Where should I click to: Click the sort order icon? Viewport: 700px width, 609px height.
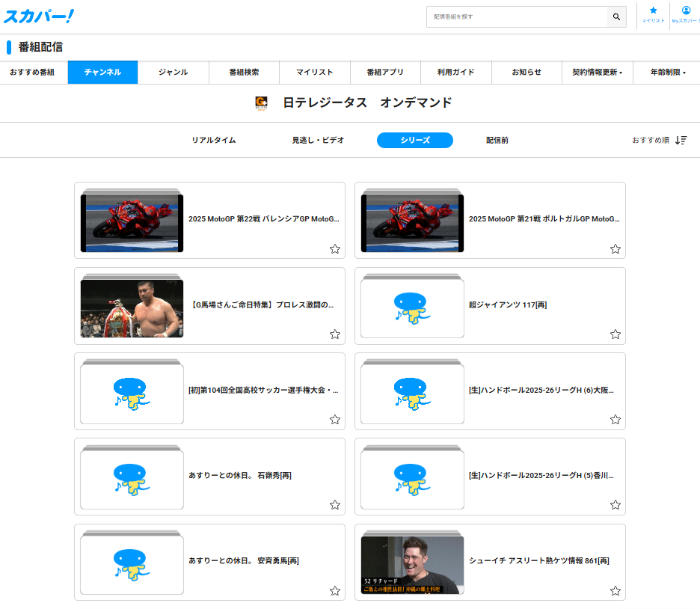click(x=681, y=140)
